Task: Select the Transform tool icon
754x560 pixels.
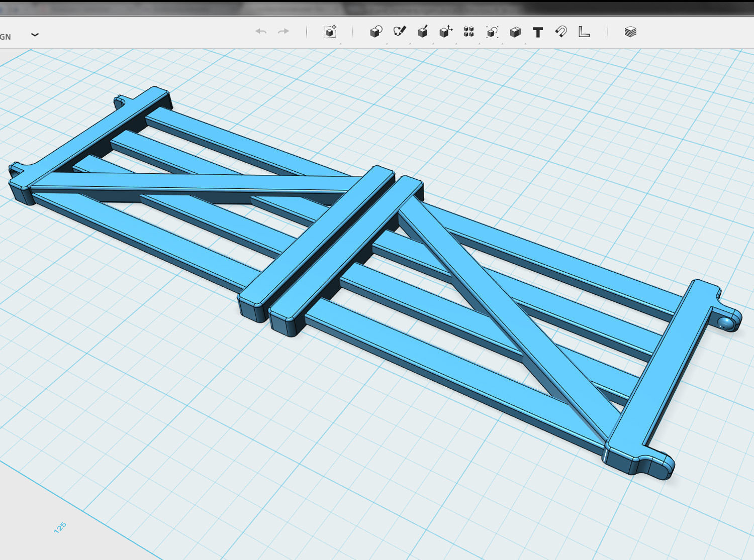Action: point(330,32)
